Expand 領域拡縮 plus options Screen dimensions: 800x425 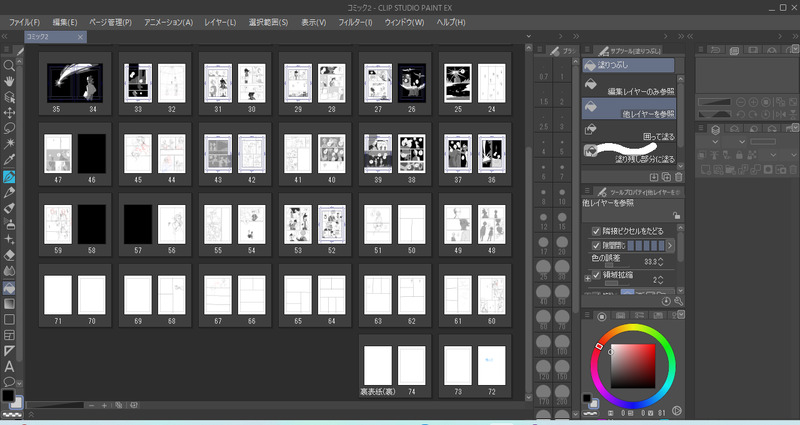coord(587,279)
